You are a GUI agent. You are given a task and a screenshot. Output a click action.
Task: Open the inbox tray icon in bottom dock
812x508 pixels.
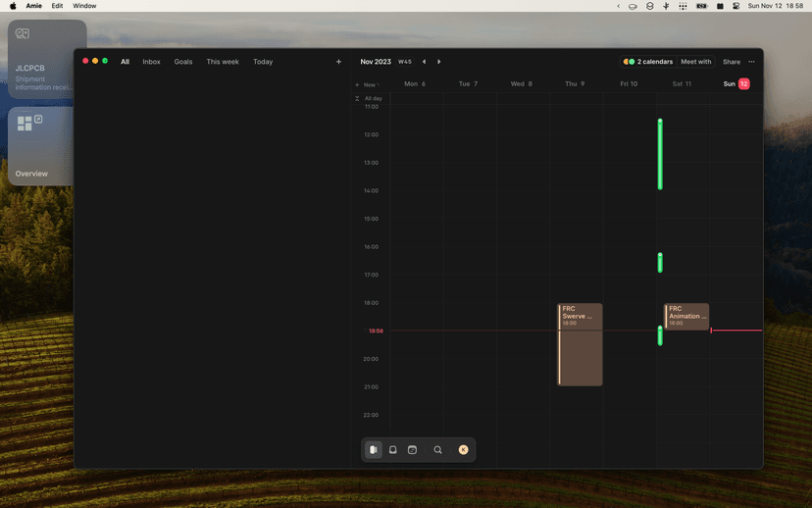(x=393, y=450)
